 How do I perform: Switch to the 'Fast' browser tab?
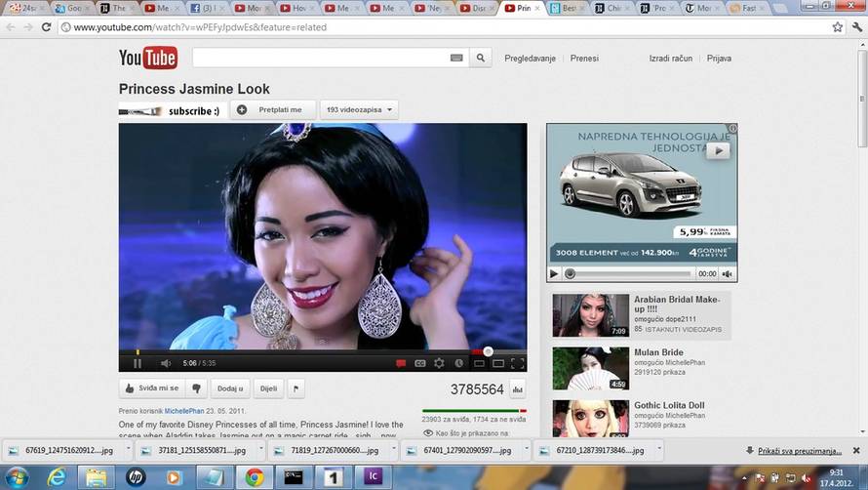748,9
